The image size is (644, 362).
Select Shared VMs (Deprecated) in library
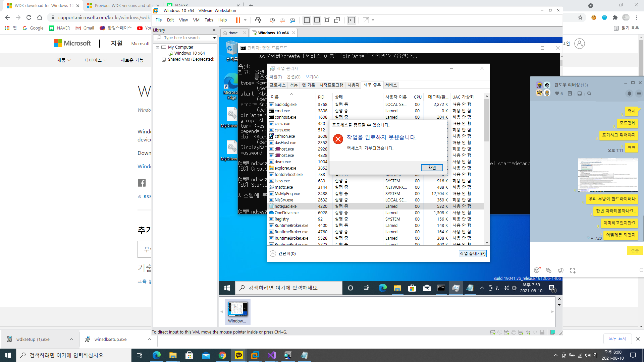[191, 59]
